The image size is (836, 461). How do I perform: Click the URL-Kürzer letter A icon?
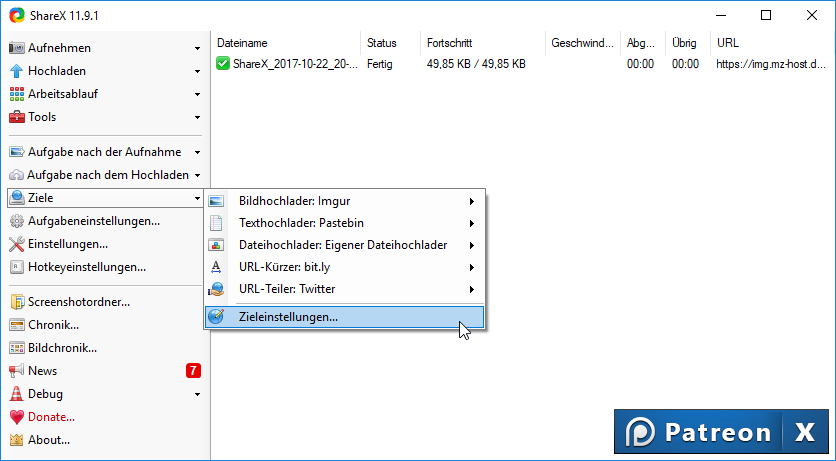coord(216,267)
